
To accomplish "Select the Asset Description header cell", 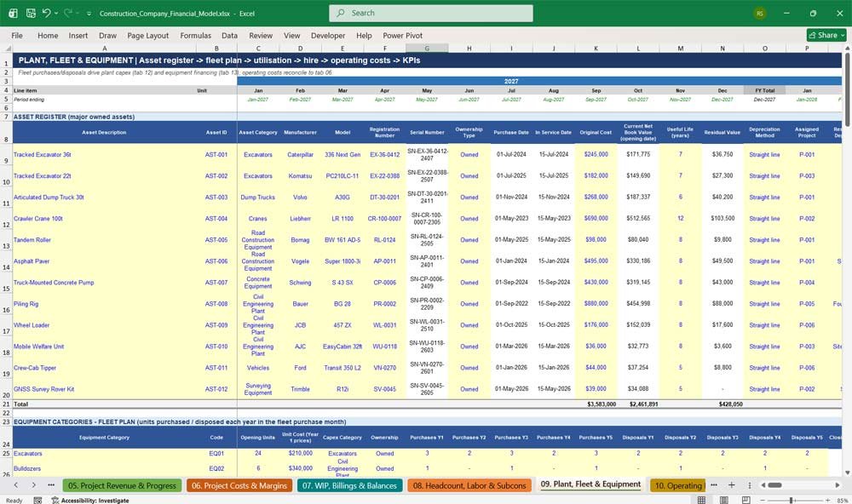I will (104, 132).
